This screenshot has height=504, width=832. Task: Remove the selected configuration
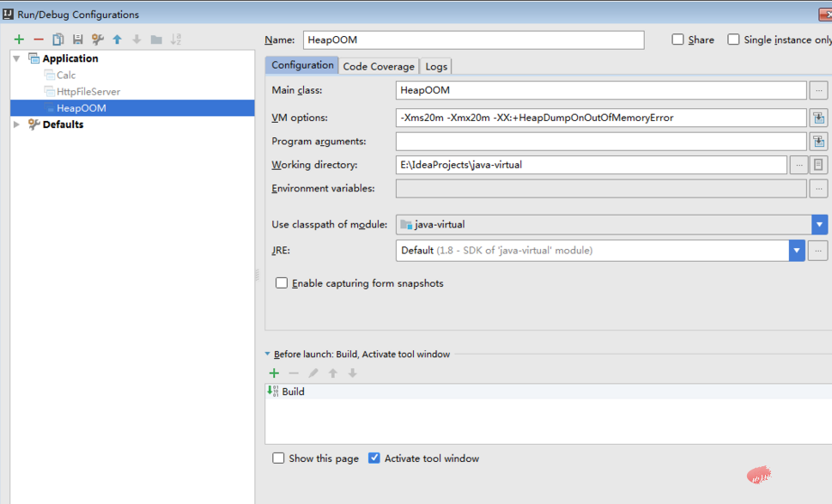[x=39, y=39]
